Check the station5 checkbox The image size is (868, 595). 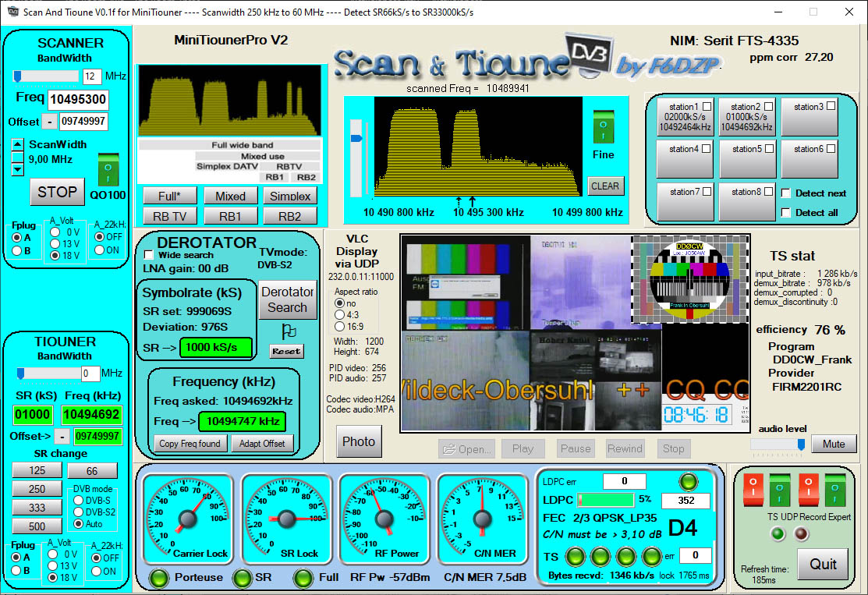(x=769, y=149)
